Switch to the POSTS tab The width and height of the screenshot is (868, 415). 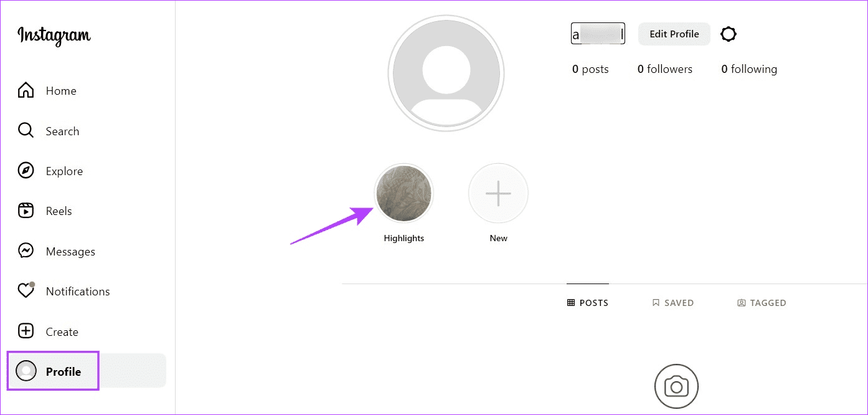tap(588, 303)
